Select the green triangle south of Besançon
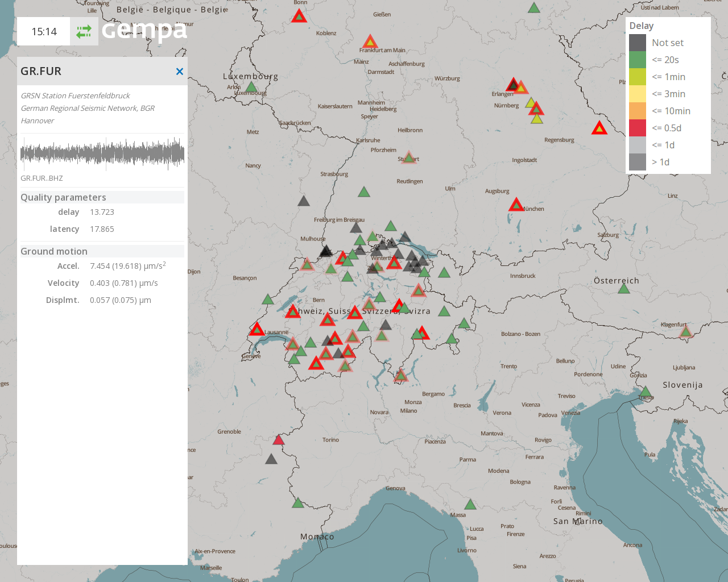Screen dimensions: 728x582 [268, 299]
